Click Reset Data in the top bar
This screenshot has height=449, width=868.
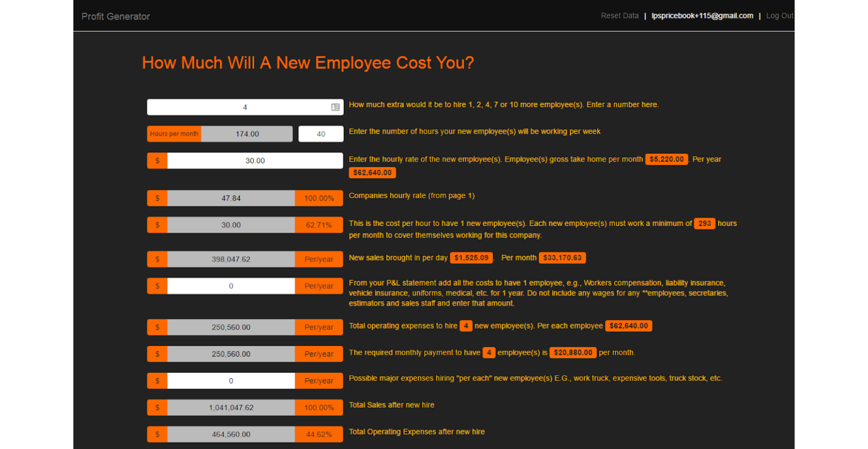pyautogui.click(x=619, y=16)
